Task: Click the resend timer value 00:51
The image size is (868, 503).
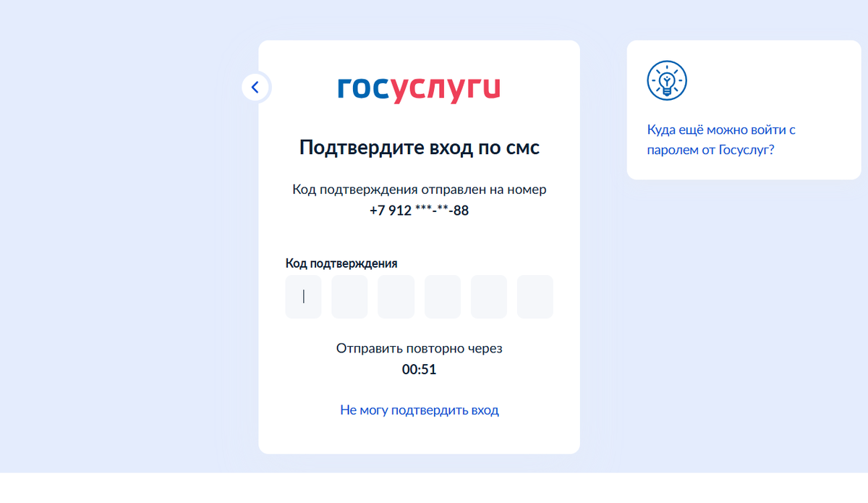Action: [420, 370]
